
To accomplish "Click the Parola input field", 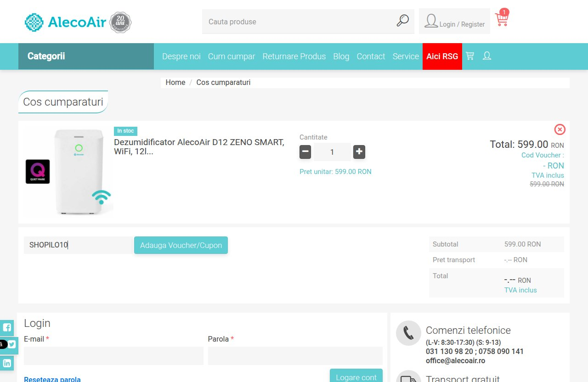I will (295, 356).
